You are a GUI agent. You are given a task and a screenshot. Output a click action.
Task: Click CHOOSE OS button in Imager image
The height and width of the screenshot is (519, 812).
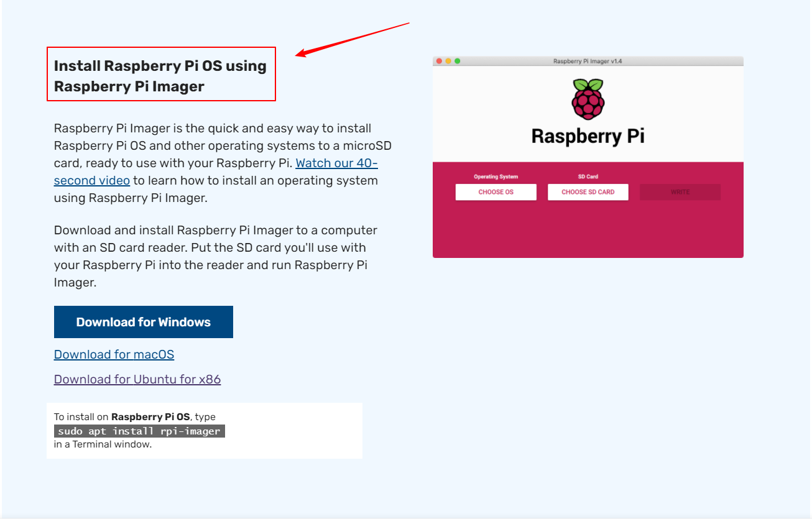coord(496,192)
